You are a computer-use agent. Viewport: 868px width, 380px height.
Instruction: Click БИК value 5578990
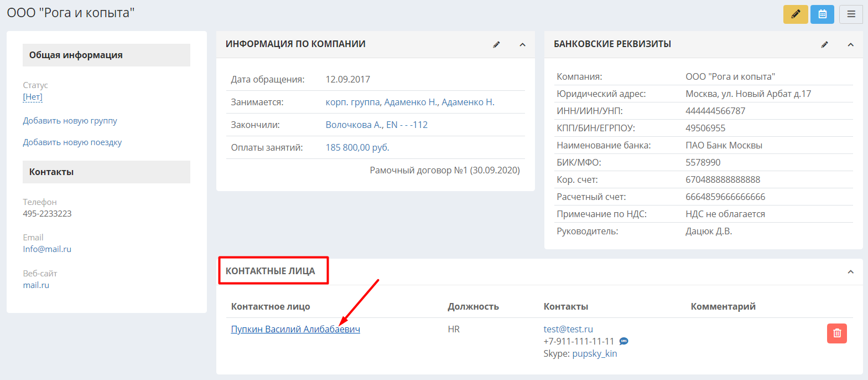click(x=703, y=162)
